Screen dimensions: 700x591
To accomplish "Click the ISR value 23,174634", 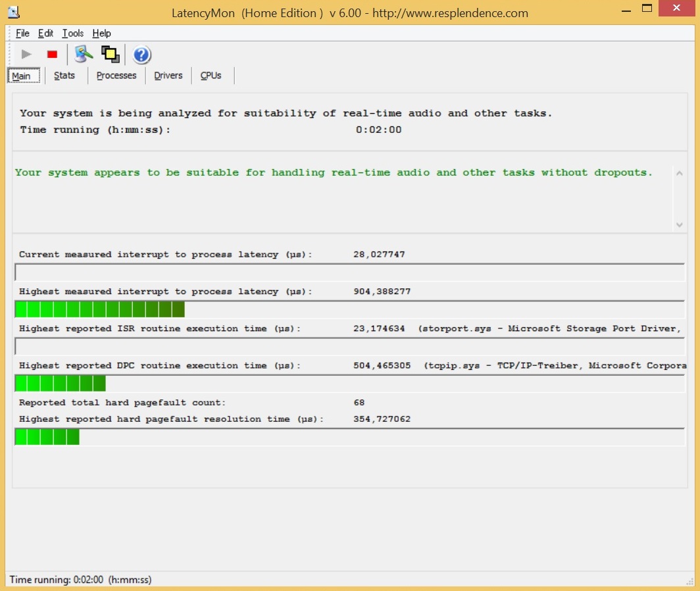I will tap(379, 328).
